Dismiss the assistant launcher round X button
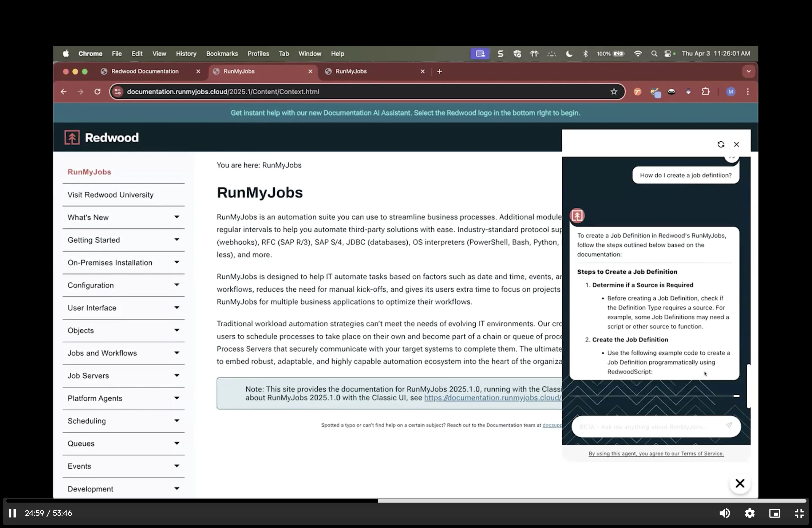This screenshot has height=528, width=812. click(740, 483)
